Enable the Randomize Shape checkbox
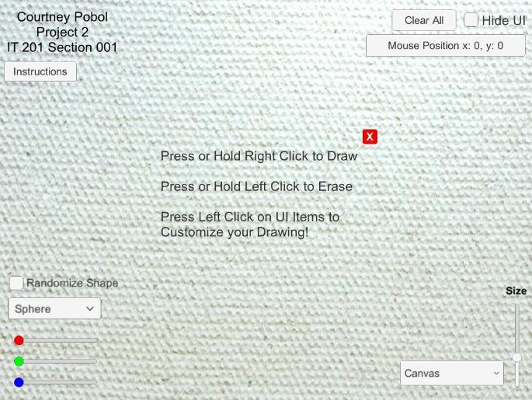 (16, 283)
